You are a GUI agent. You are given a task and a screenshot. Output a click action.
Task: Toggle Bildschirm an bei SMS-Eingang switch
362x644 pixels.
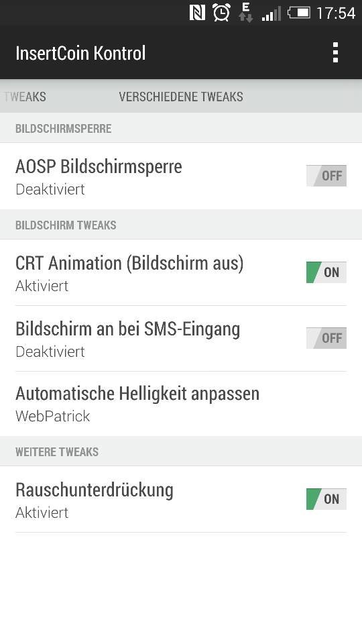coord(326,338)
